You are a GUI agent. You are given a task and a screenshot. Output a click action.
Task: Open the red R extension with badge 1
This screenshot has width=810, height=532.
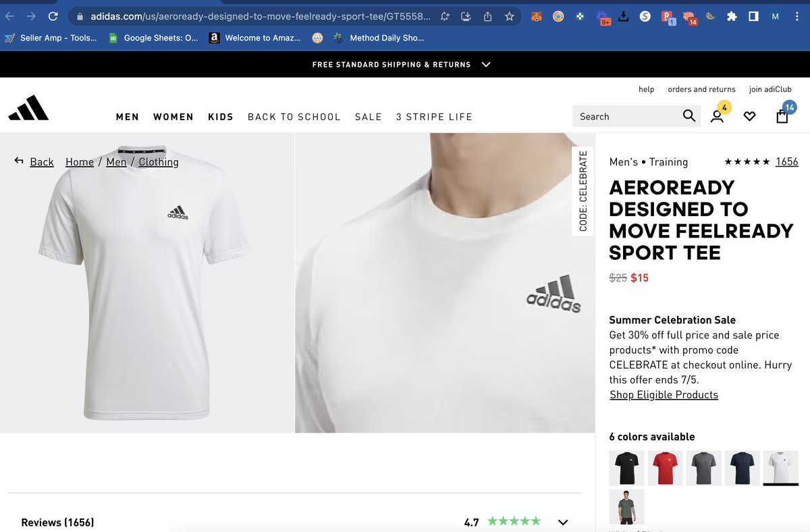point(668,17)
